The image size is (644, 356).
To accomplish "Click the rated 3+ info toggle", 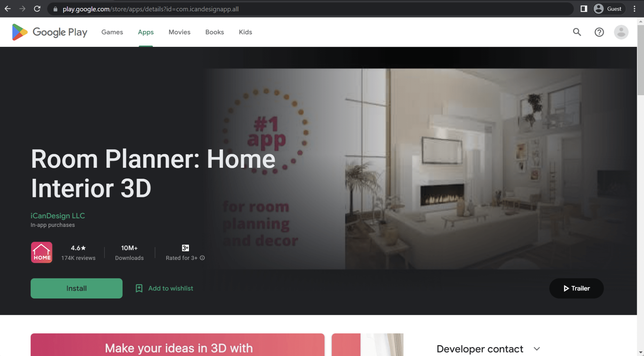I will coord(202,258).
